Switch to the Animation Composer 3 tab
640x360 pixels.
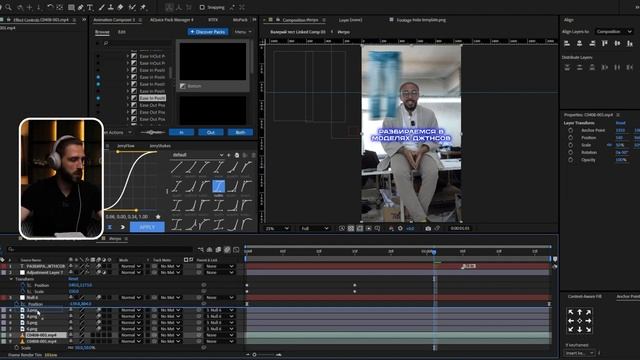click(114, 20)
